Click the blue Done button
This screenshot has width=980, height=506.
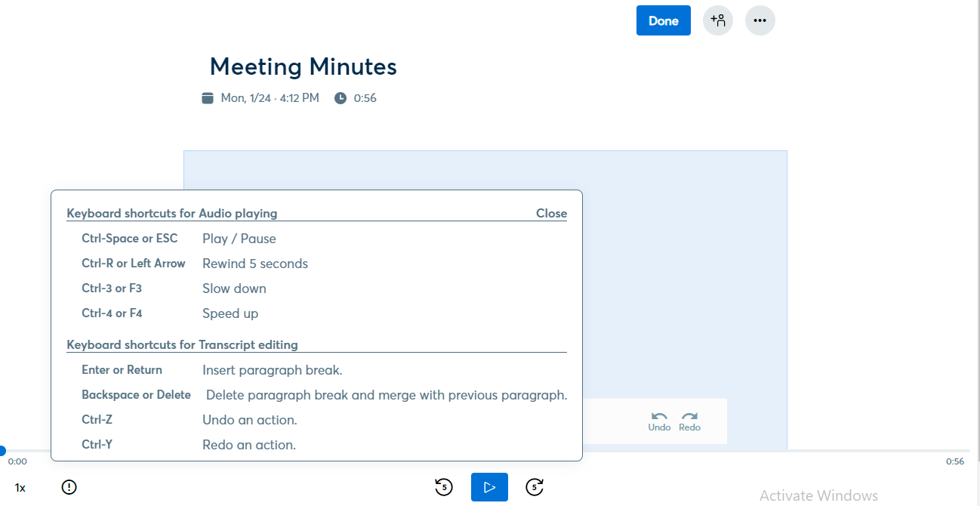point(663,20)
